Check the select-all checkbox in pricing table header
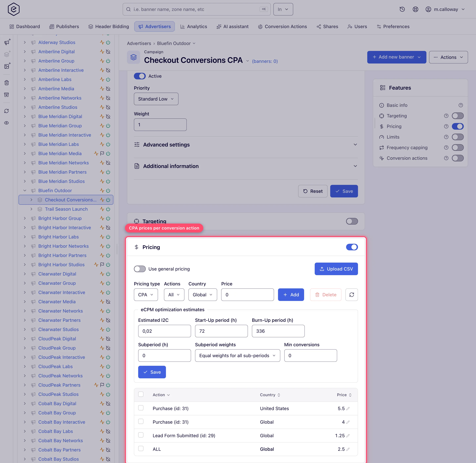 pos(141,394)
